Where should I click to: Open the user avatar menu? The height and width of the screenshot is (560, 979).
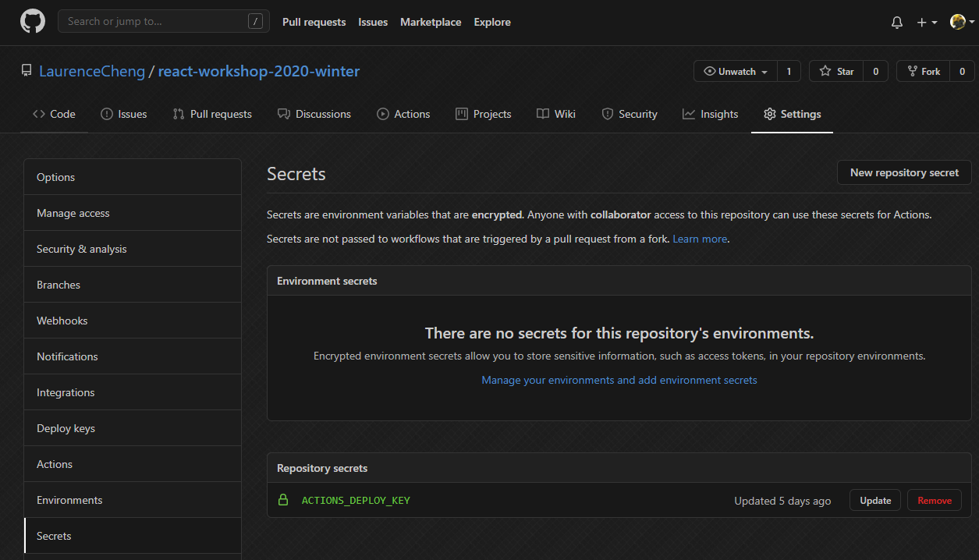coord(963,23)
